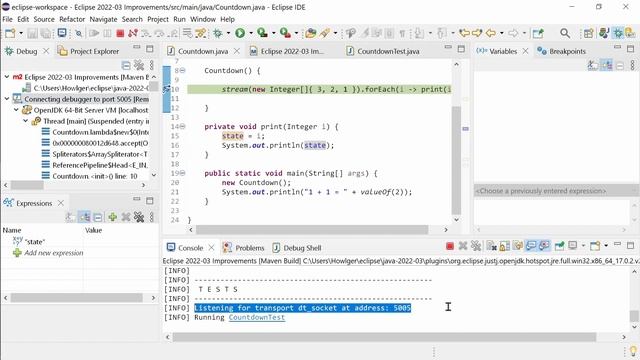This screenshot has height=360, width=640.
Task: Switch to CountdownTest.java editor tab
Action: click(x=383, y=51)
